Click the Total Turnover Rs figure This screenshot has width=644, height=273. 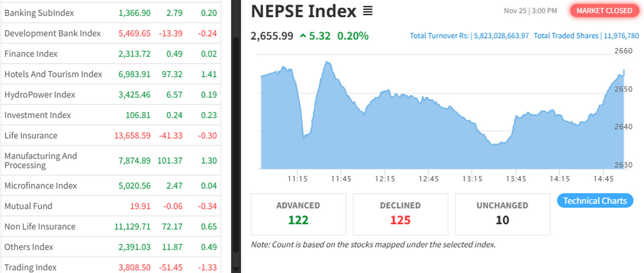pos(501,36)
